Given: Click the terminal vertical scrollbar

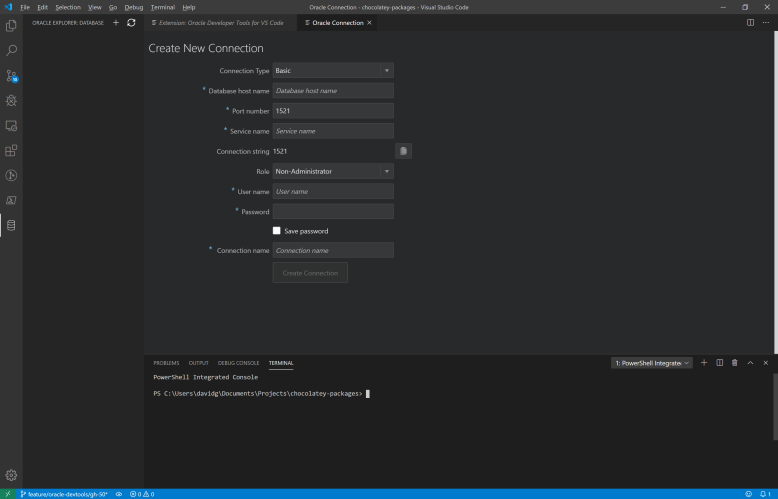Looking at the screenshot, I should click(x=775, y=406).
